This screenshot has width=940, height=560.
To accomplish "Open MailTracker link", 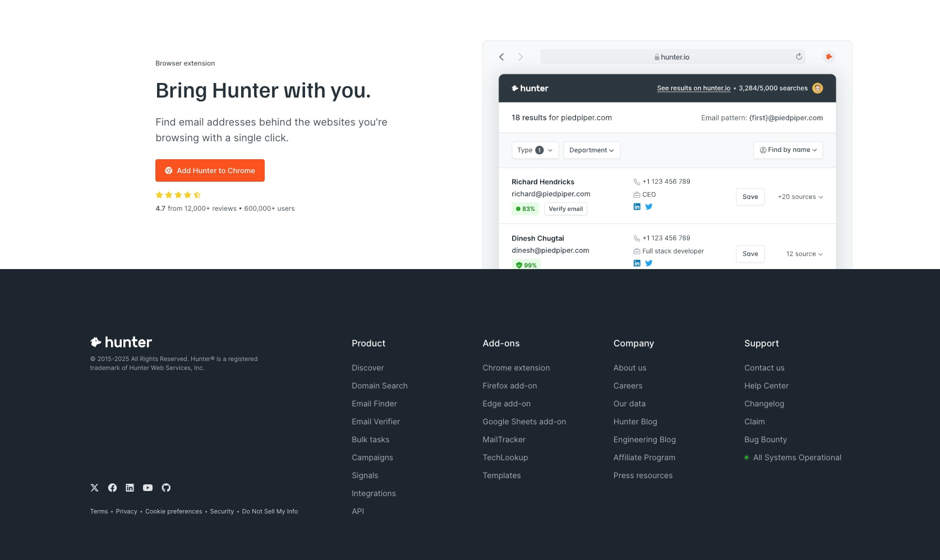I will coord(504,439).
